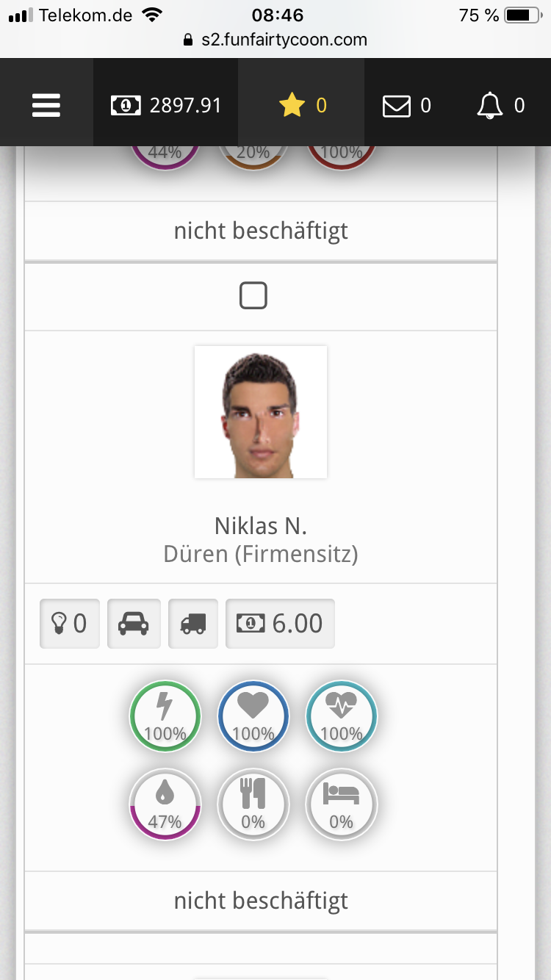Screen dimensions: 551x980
Task: Click the water drop 47% gauge
Action: pyautogui.click(x=165, y=804)
